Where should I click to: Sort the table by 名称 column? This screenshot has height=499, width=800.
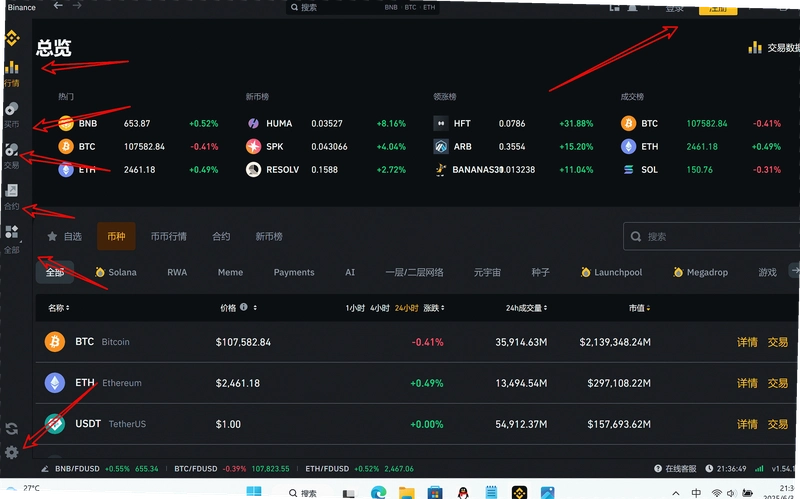[59, 308]
